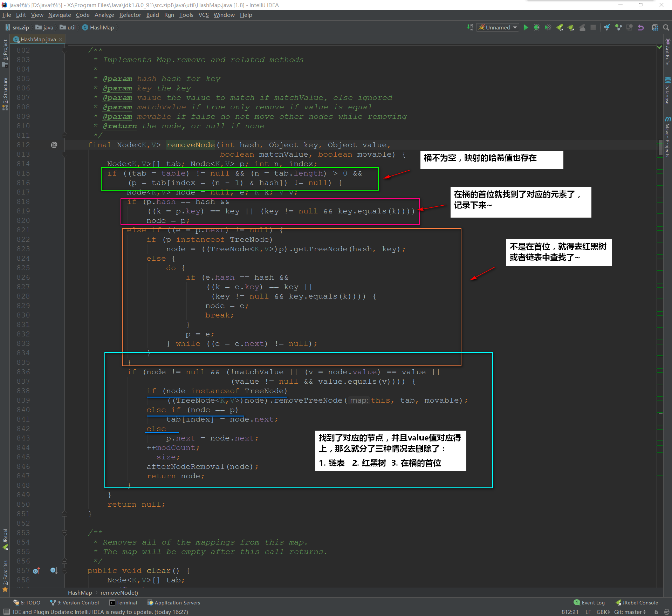The width and height of the screenshot is (672, 616).
Task: Open the Application Servers tool window
Action: 174,603
